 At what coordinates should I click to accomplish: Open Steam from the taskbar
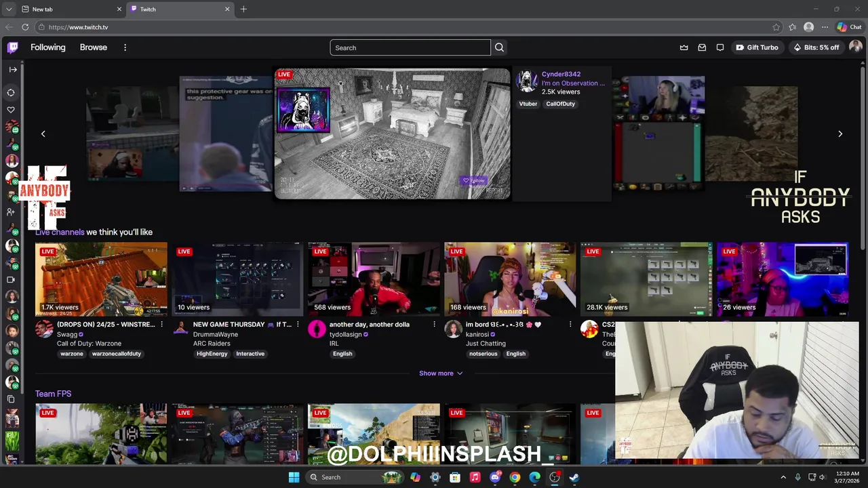click(x=574, y=477)
